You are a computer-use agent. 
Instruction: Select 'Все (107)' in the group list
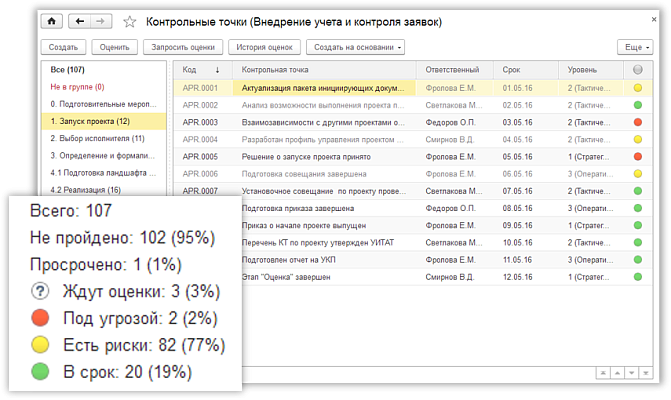point(68,70)
